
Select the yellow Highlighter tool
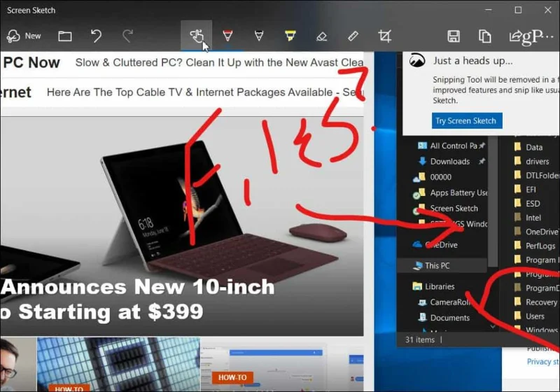(x=290, y=36)
